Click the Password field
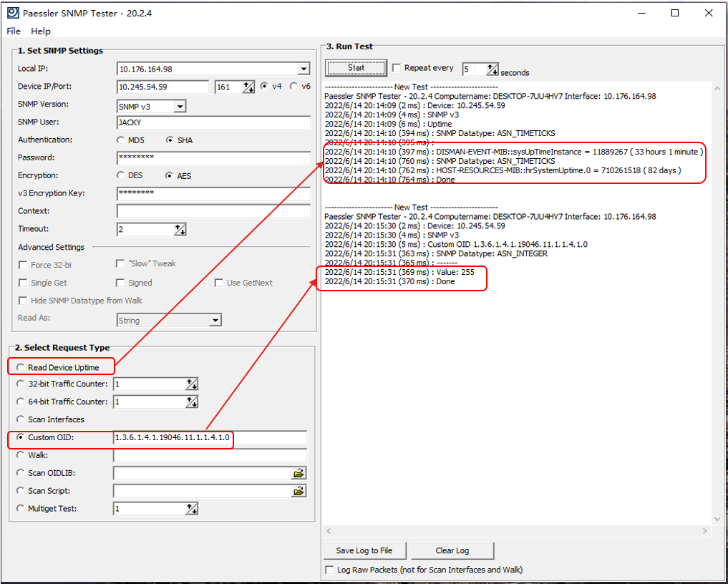The height and width of the screenshot is (584, 728). (213, 158)
